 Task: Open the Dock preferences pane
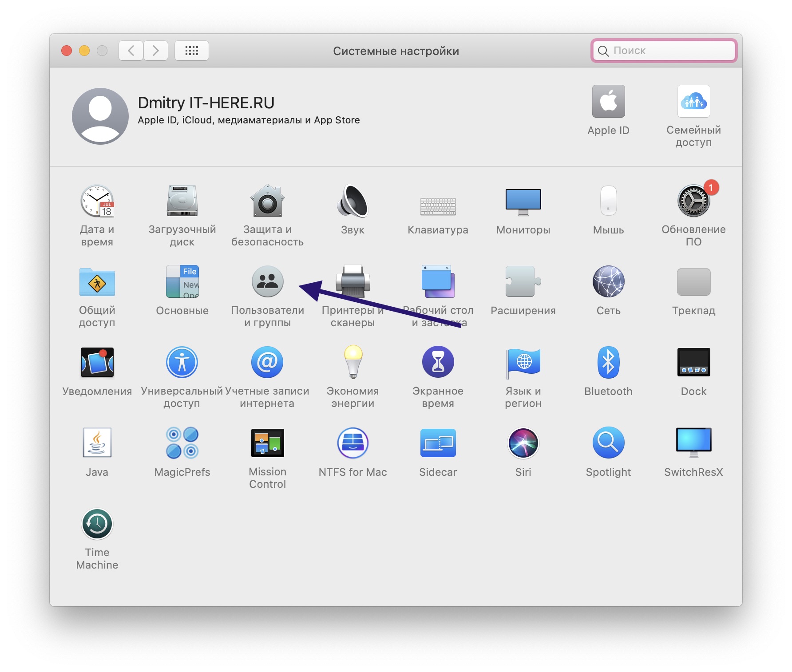tap(693, 363)
